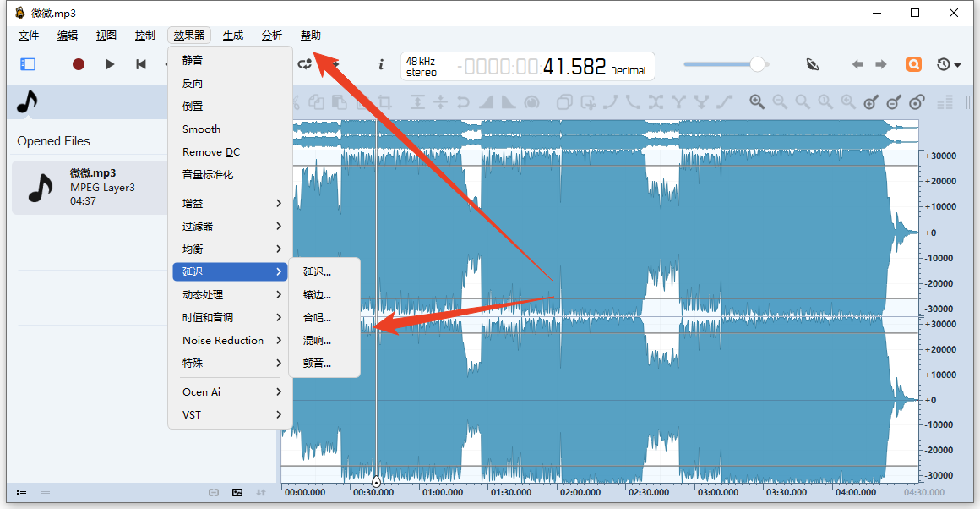Switch file list to detailed view icon
The height and width of the screenshot is (509, 980).
(x=21, y=492)
